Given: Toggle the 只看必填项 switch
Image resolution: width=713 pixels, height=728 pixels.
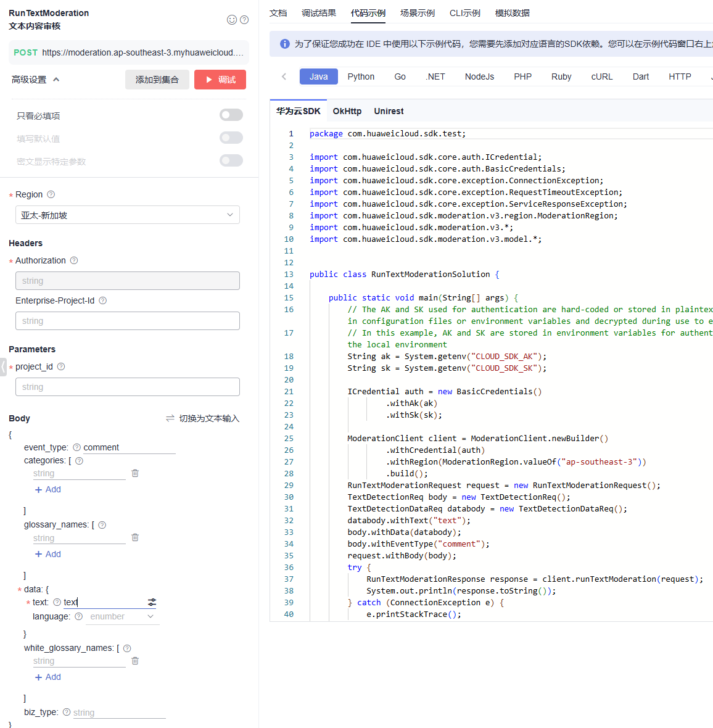Looking at the screenshot, I should (231, 115).
